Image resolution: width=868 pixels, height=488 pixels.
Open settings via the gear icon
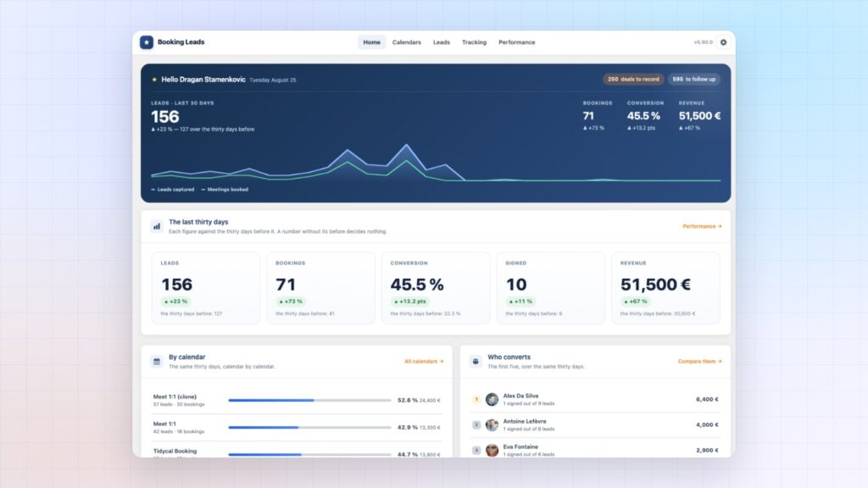pos(723,42)
